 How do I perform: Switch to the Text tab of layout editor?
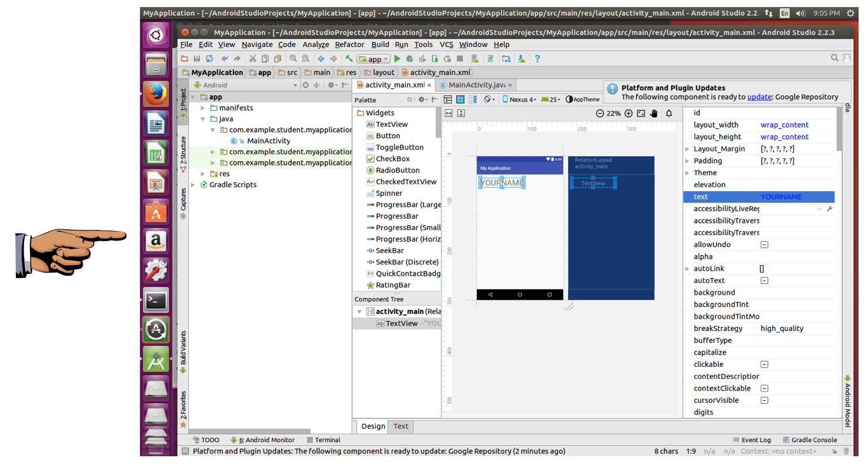coord(400,426)
